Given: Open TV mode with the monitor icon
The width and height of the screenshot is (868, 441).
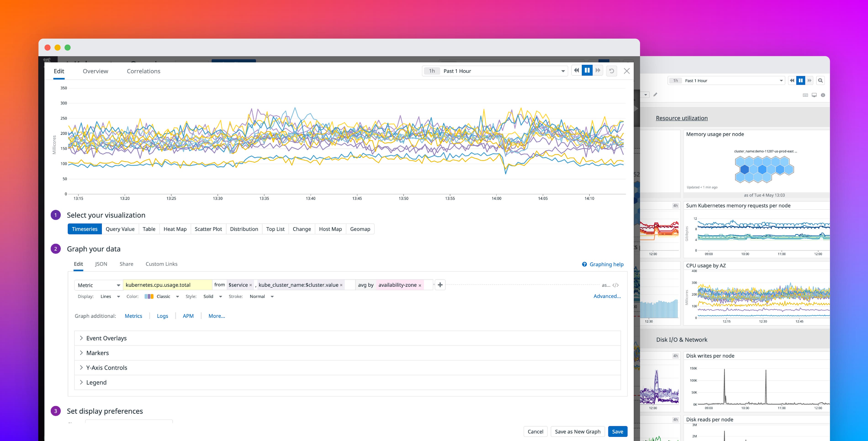Looking at the screenshot, I should pyautogui.click(x=814, y=95).
